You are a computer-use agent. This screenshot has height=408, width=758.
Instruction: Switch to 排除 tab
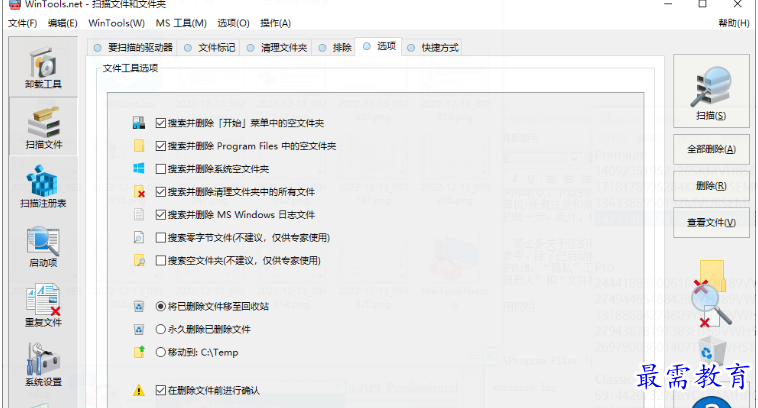[x=334, y=47]
